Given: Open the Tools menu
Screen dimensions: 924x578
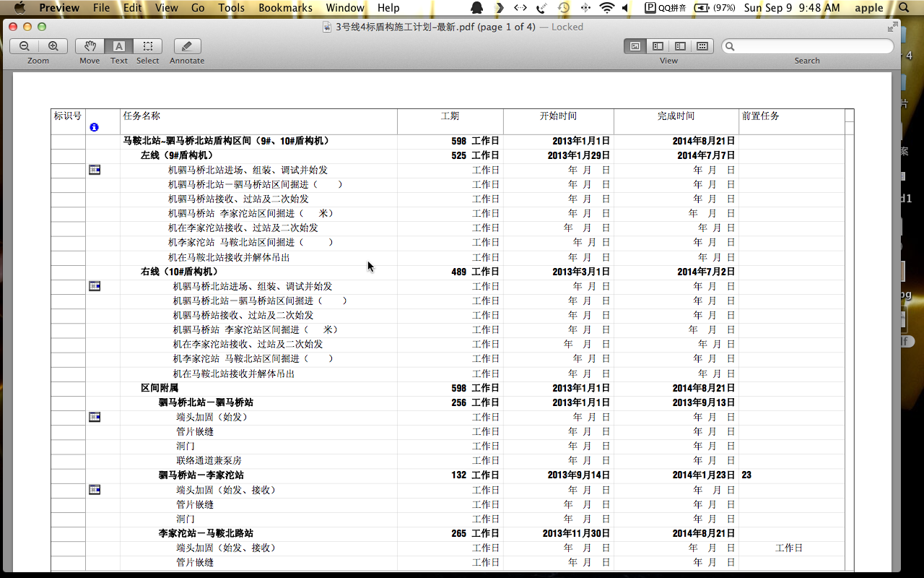Looking at the screenshot, I should [x=231, y=9].
